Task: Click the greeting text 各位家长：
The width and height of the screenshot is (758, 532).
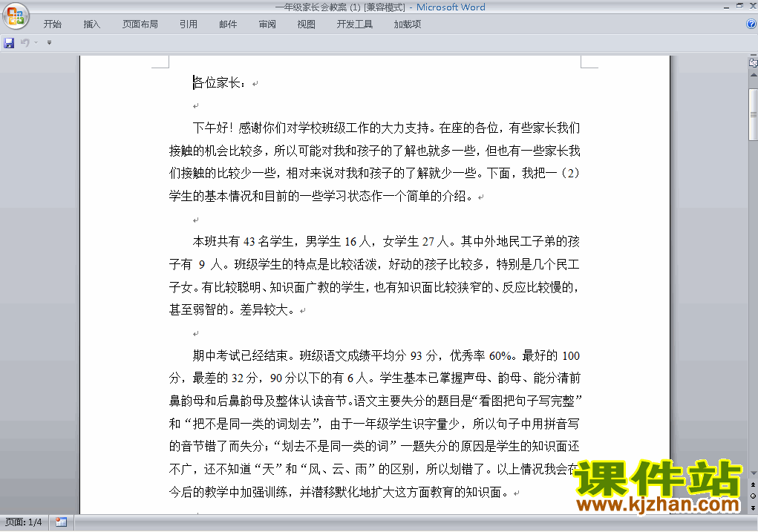Action: tap(219, 82)
